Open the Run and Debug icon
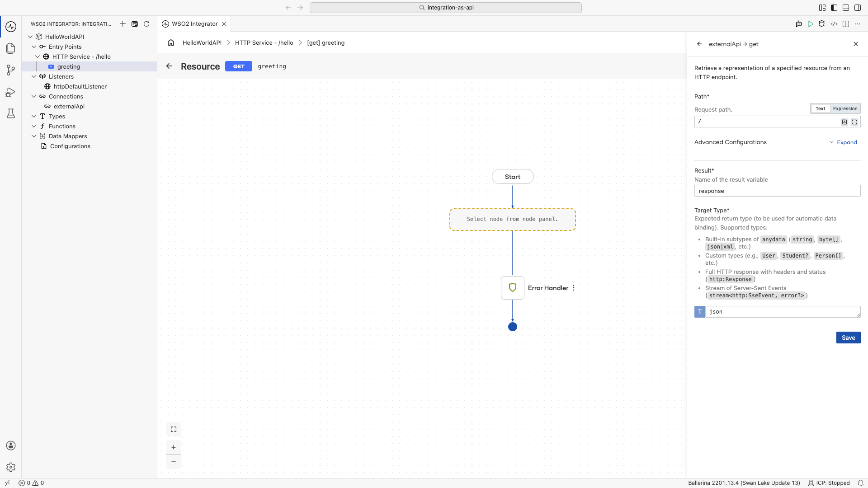Viewport: 868px width, 488px height. [11, 92]
